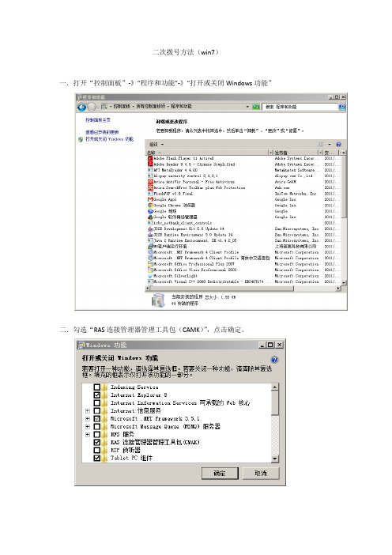This screenshot has height=555, width=392.
Task: Click the search Programs and Features field
Action: [x=300, y=107]
